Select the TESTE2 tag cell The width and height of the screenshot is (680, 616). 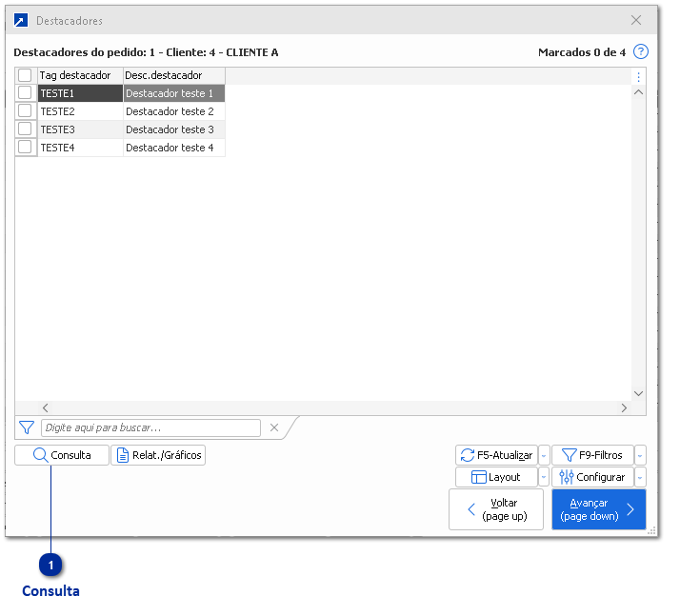[81, 111]
